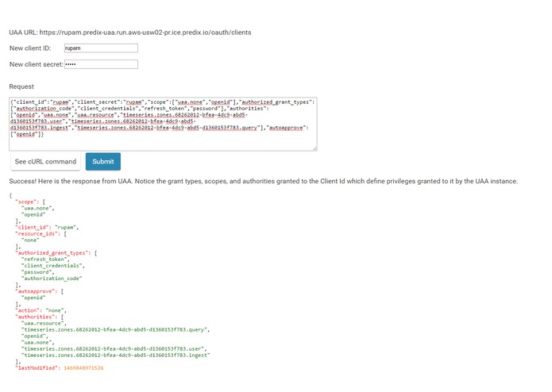Click the "uaa.resource" authority value

tap(43, 324)
